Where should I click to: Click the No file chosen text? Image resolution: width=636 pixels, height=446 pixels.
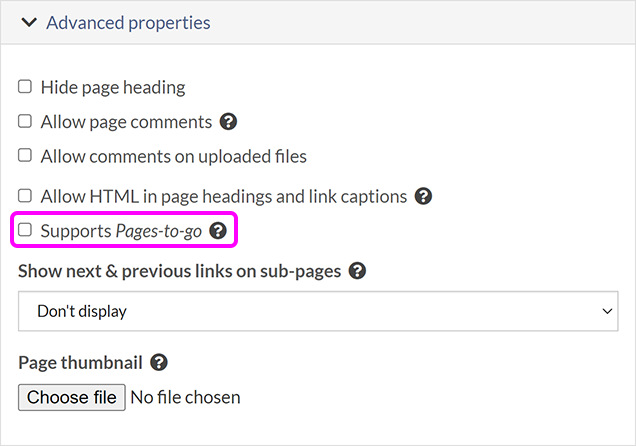pyautogui.click(x=185, y=397)
